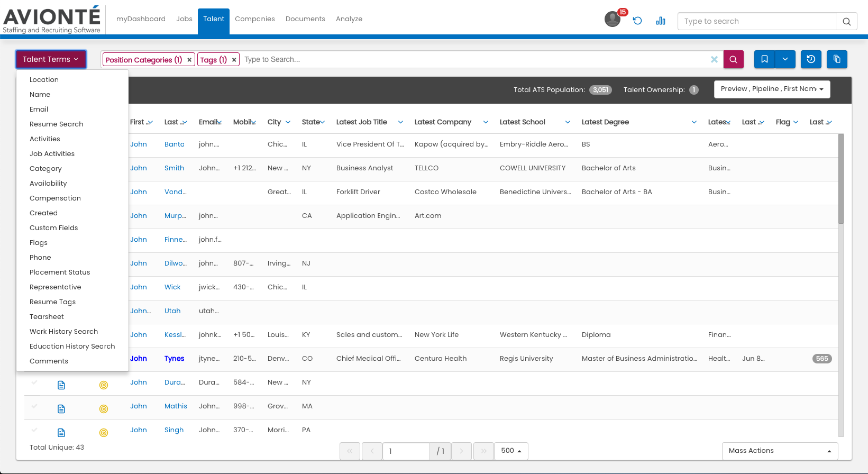Open Latest Company column filter

pos(486,122)
